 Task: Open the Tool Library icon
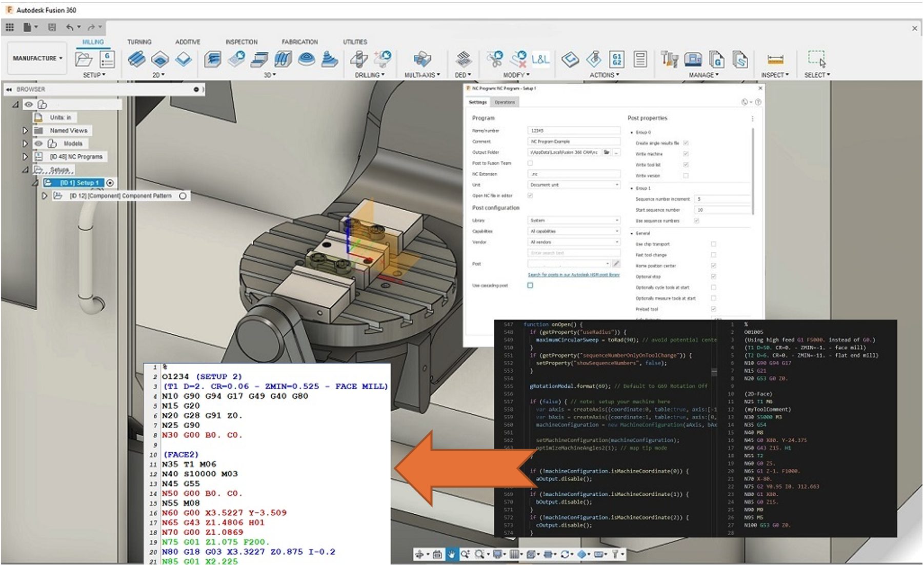(x=669, y=59)
